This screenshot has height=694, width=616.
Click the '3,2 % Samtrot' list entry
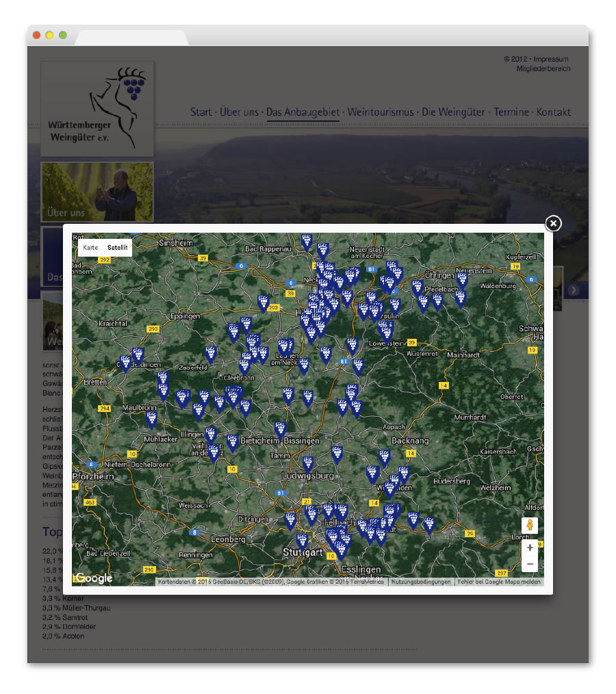65,617
